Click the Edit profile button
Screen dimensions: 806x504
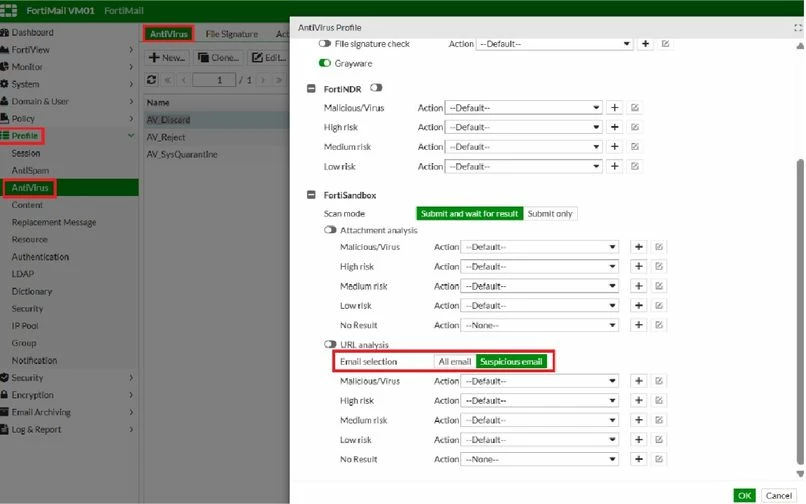click(268, 58)
